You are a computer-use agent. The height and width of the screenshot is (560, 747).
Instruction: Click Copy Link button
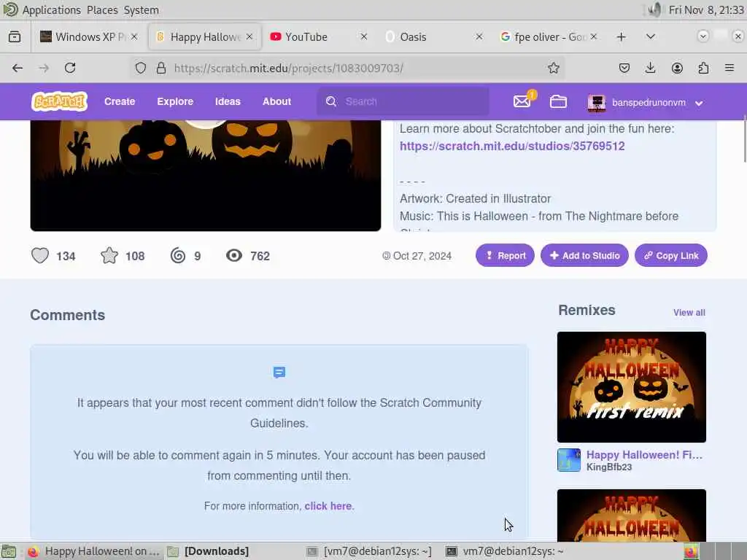coord(671,256)
